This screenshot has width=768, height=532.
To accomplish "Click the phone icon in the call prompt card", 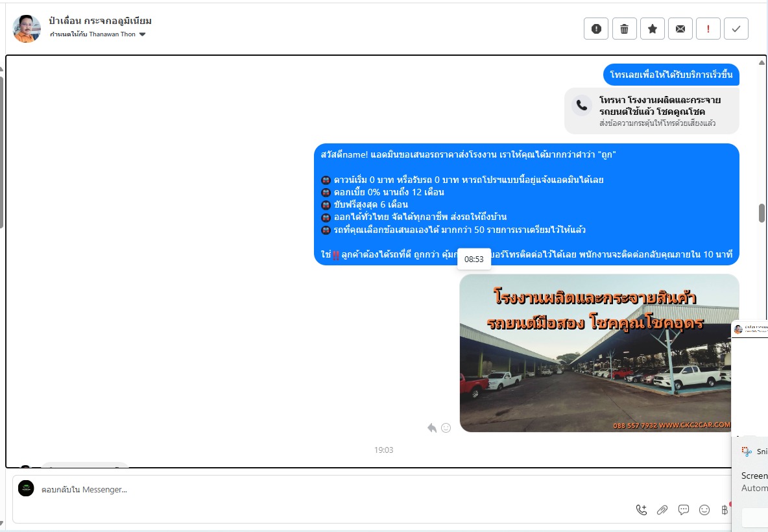I will coord(582,105).
